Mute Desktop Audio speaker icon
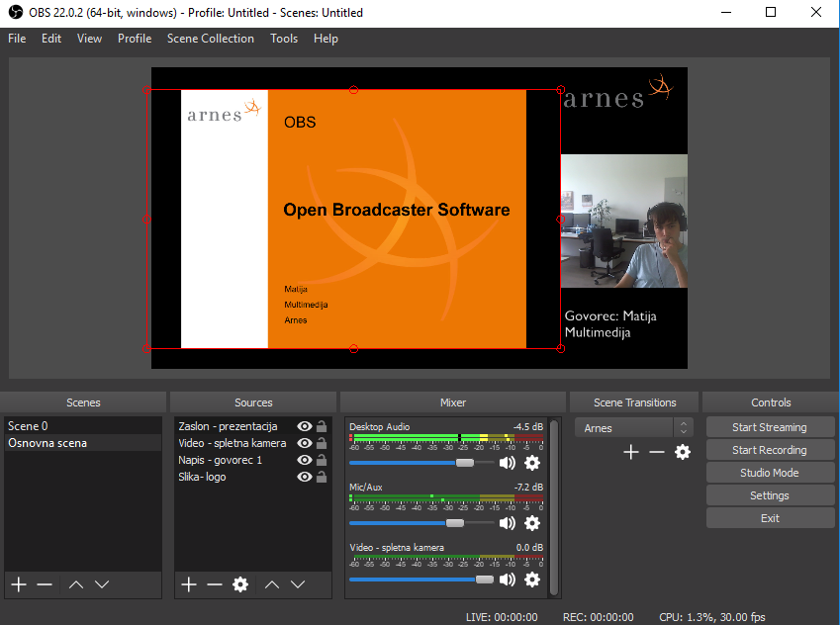 [507, 463]
